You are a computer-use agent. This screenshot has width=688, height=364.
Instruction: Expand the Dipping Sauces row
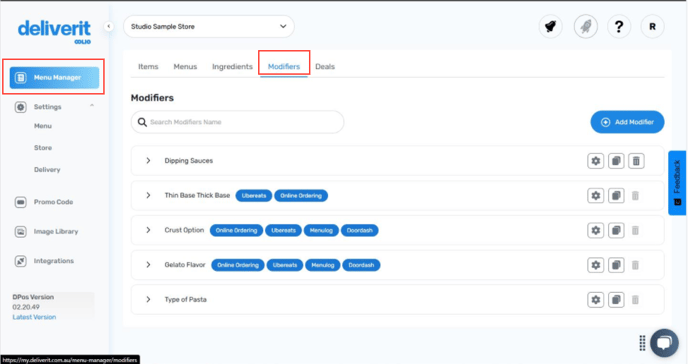click(x=148, y=161)
